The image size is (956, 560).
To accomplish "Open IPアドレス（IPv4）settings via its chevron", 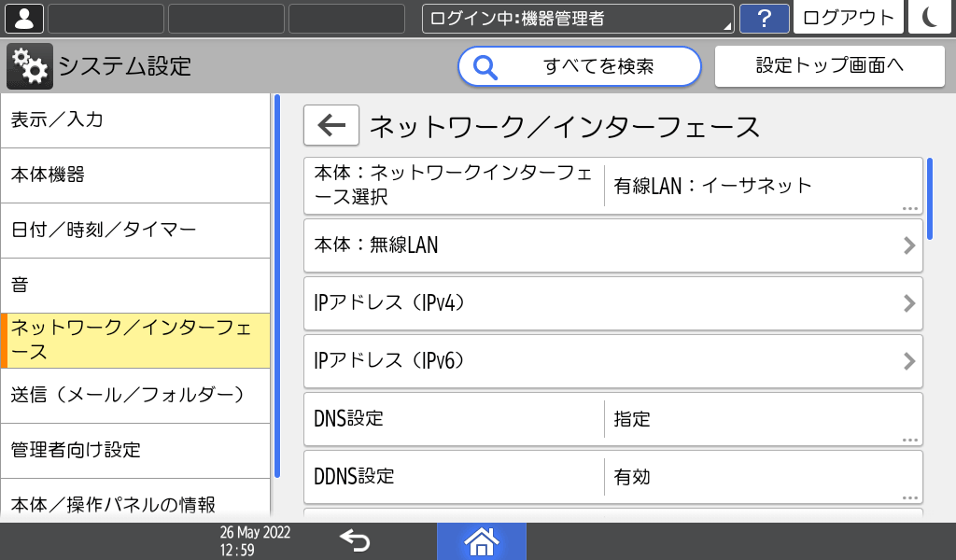I will pos(908,303).
